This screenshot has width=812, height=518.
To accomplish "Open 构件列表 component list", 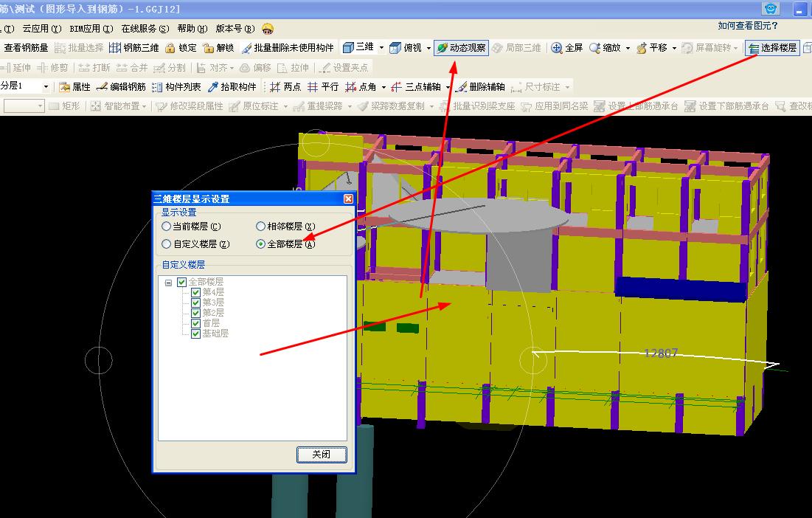I will point(176,86).
